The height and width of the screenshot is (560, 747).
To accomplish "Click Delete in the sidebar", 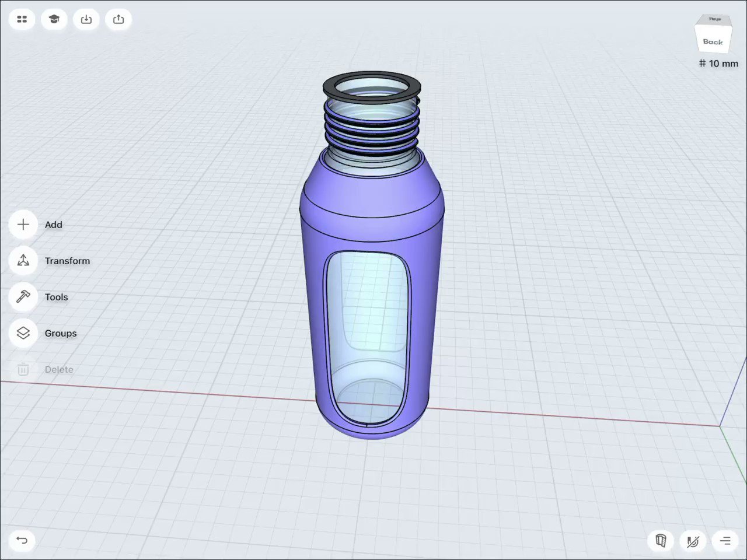I will [58, 369].
